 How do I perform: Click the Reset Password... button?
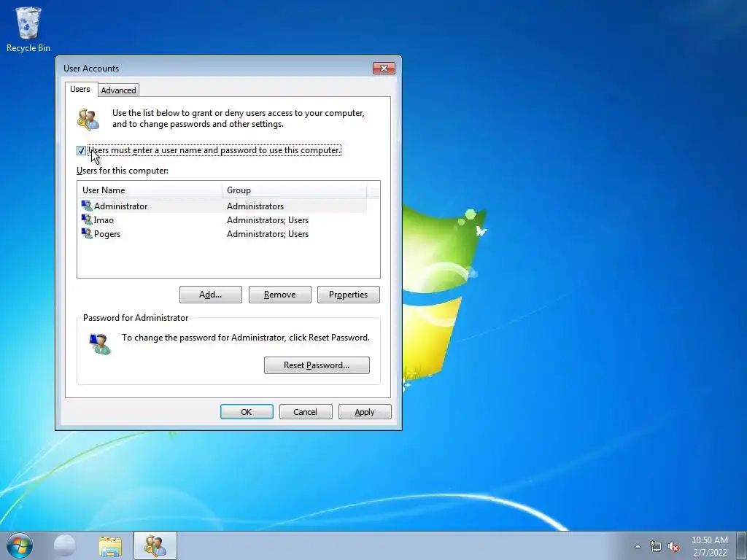click(317, 365)
